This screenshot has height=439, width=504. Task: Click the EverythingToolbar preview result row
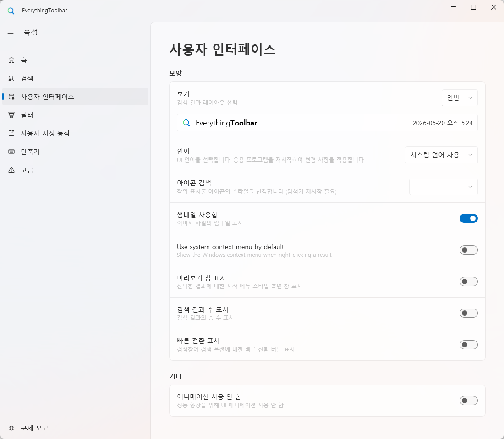327,123
